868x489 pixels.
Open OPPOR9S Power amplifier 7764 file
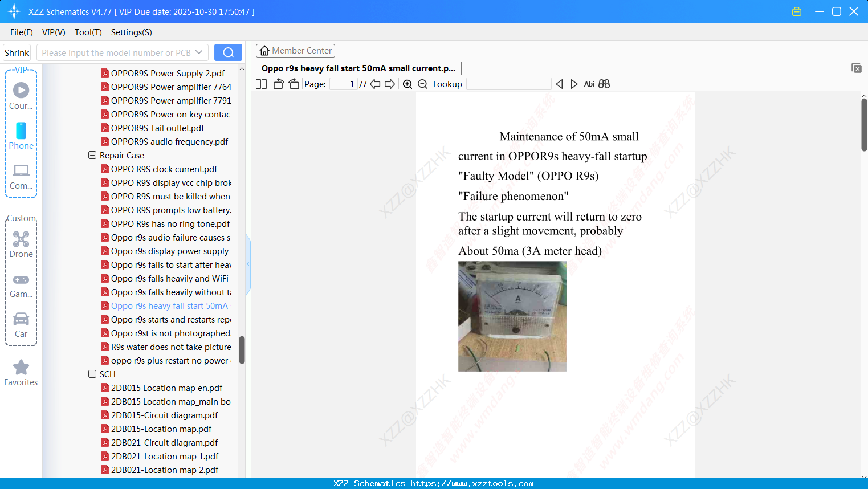coord(166,87)
